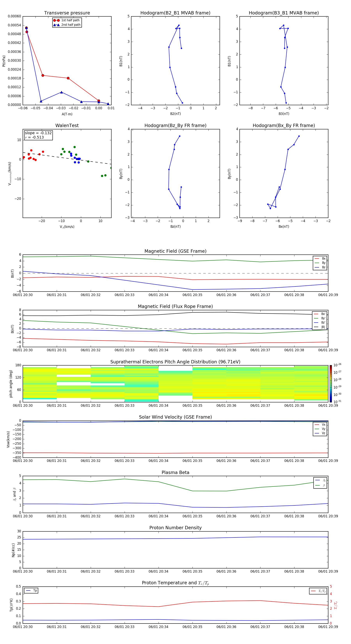Select the 'r = -0.513' annotation text
This screenshot has height=644, width=351.
35,137
